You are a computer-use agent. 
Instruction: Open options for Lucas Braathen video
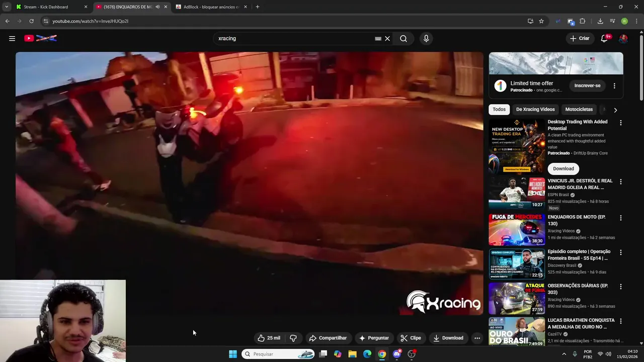[620, 321]
